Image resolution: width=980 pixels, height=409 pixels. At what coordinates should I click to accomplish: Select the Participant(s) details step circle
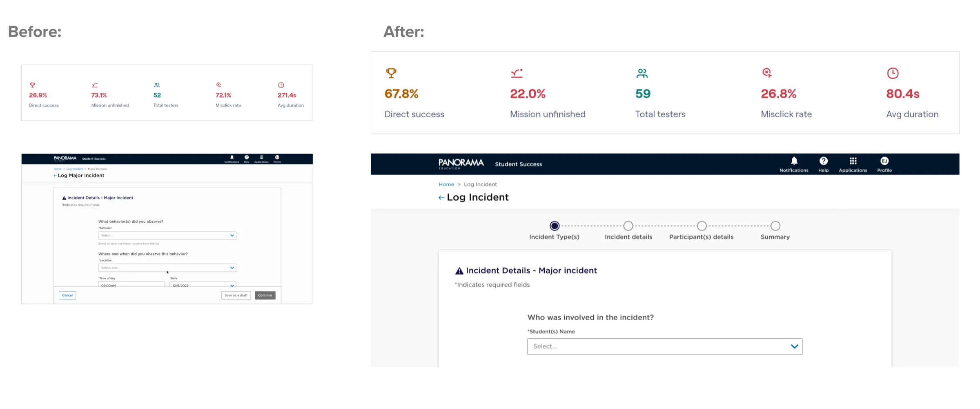click(x=702, y=226)
